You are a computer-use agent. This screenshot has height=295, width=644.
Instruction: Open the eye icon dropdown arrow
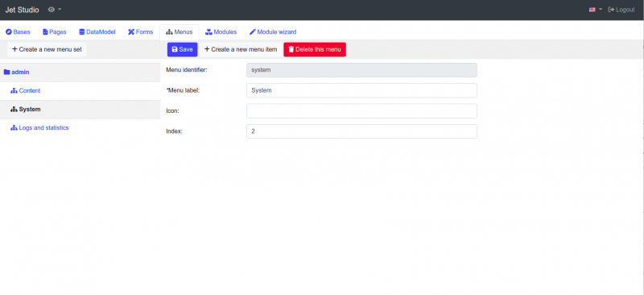pyautogui.click(x=60, y=10)
